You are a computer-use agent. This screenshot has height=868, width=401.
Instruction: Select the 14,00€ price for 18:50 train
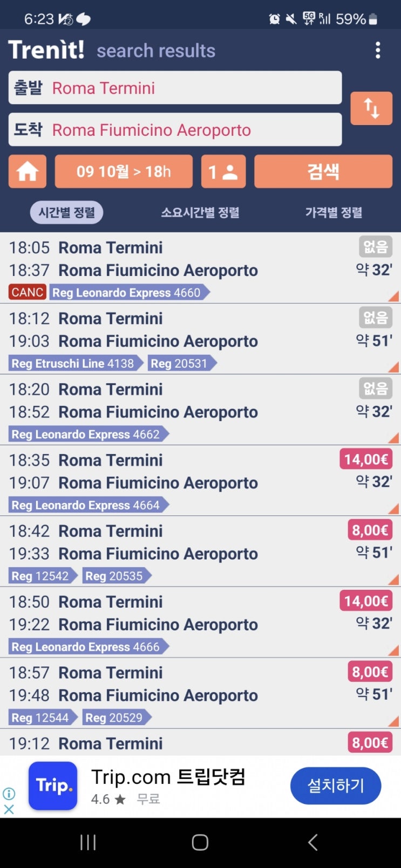(366, 601)
